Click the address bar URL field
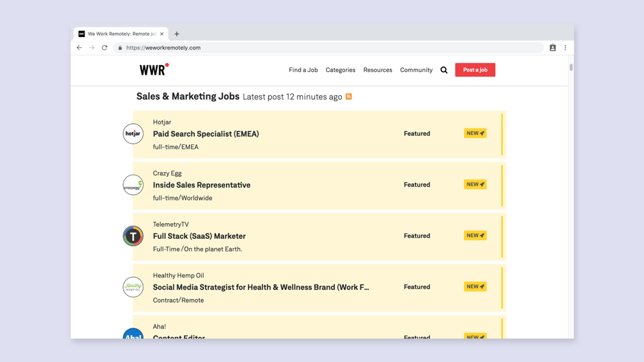644x362 pixels. click(331, 48)
